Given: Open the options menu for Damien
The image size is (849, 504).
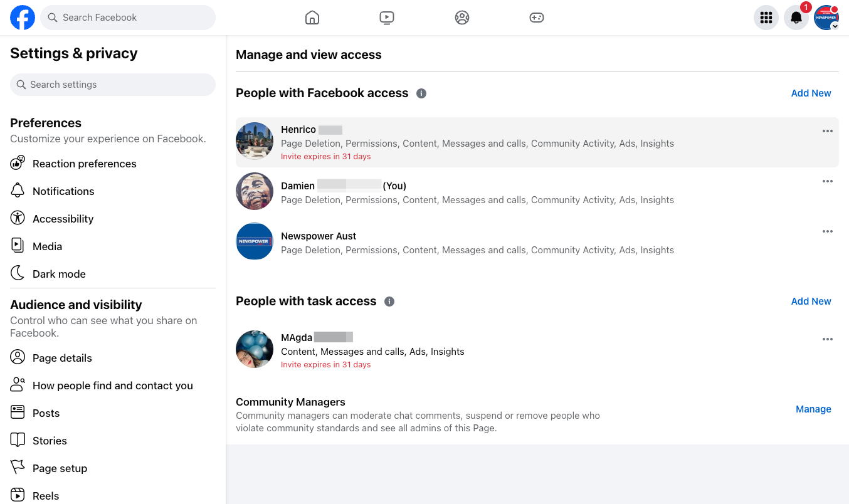Looking at the screenshot, I should point(828,181).
